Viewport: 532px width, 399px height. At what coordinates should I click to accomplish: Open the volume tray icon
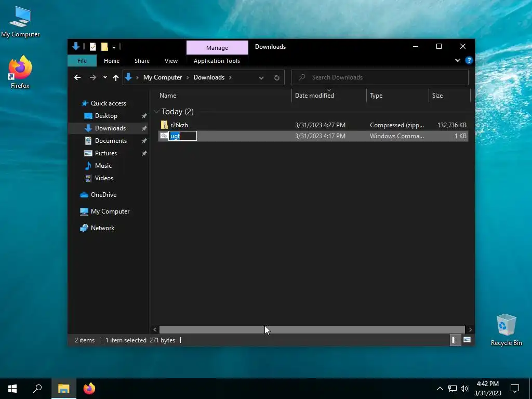tap(464, 389)
